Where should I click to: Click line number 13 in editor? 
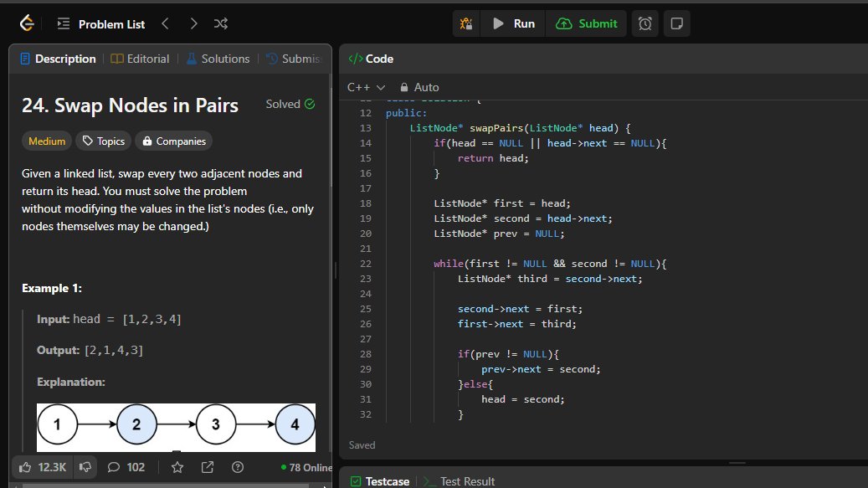[x=365, y=128]
